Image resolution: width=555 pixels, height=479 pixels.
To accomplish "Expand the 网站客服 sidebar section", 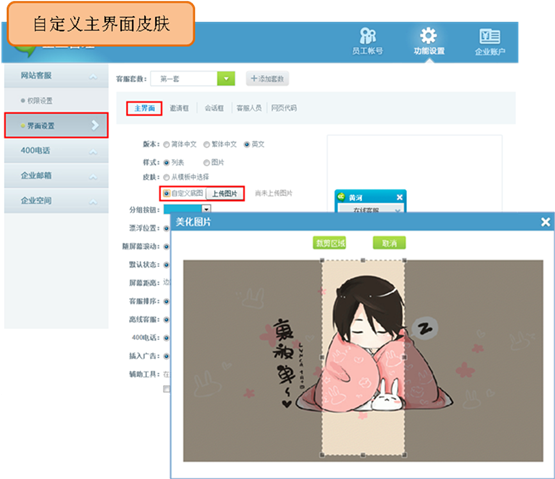I will click(x=56, y=76).
